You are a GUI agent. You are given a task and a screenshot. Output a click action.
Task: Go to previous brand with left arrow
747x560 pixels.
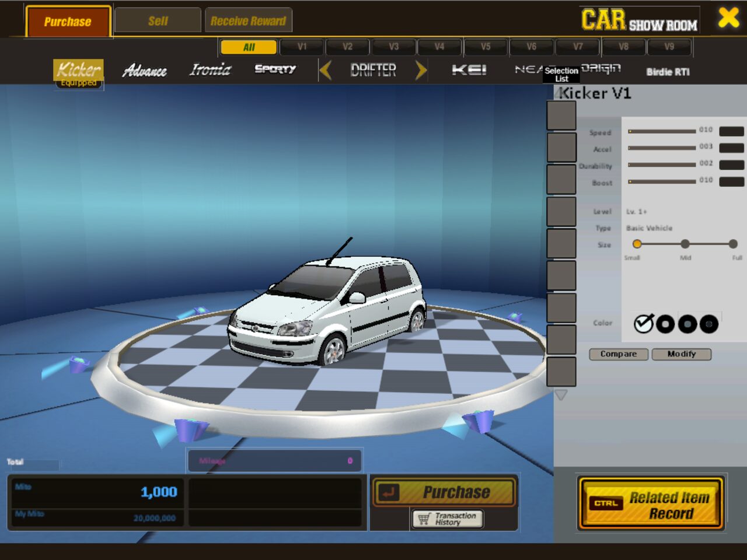326,71
